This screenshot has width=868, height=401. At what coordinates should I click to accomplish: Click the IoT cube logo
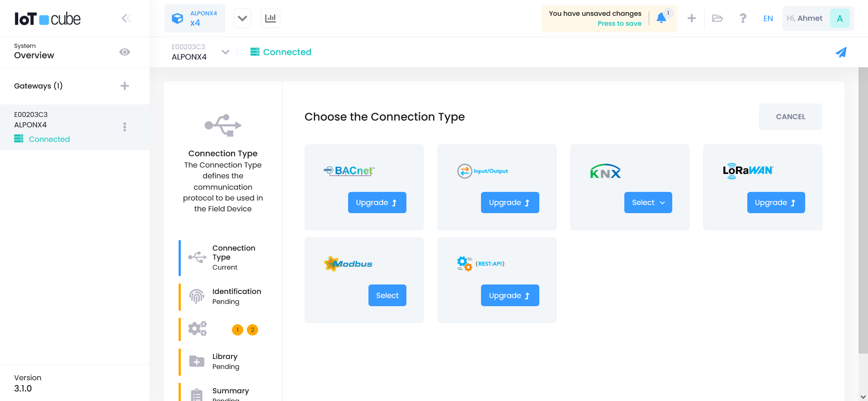pos(47,19)
